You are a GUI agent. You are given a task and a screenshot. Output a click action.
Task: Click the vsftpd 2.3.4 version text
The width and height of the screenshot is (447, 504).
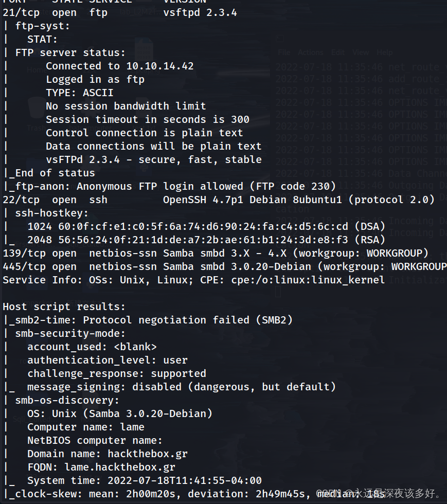coord(200,12)
